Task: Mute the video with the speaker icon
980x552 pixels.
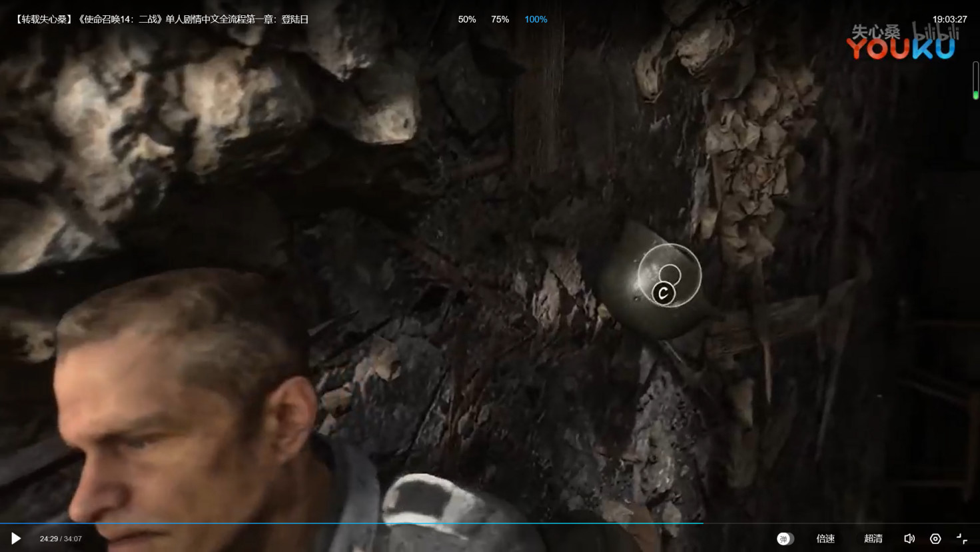Action: [x=909, y=539]
